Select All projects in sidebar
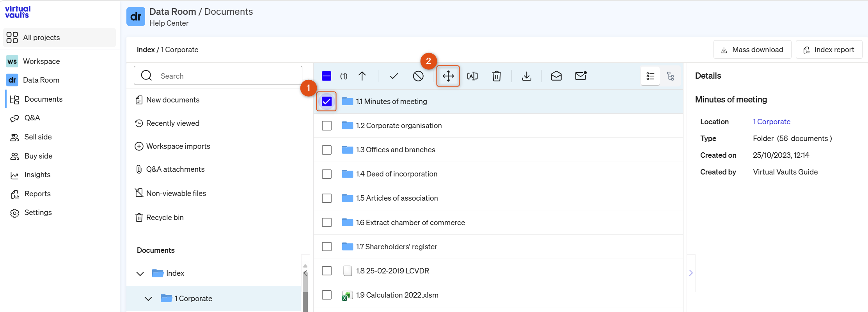The image size is (868, 312). pos(59,38)
